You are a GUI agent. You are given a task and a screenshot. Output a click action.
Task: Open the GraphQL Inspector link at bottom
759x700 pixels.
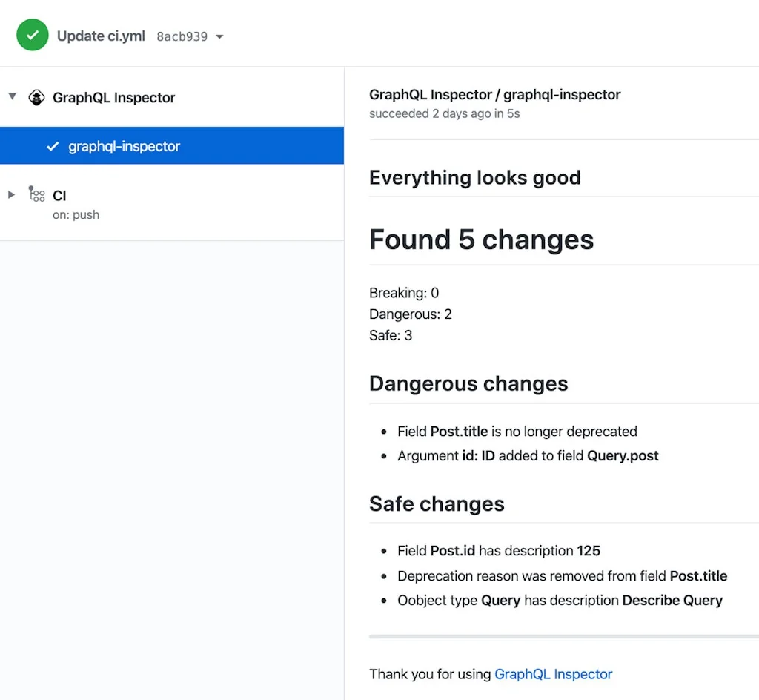pos(553,673)
